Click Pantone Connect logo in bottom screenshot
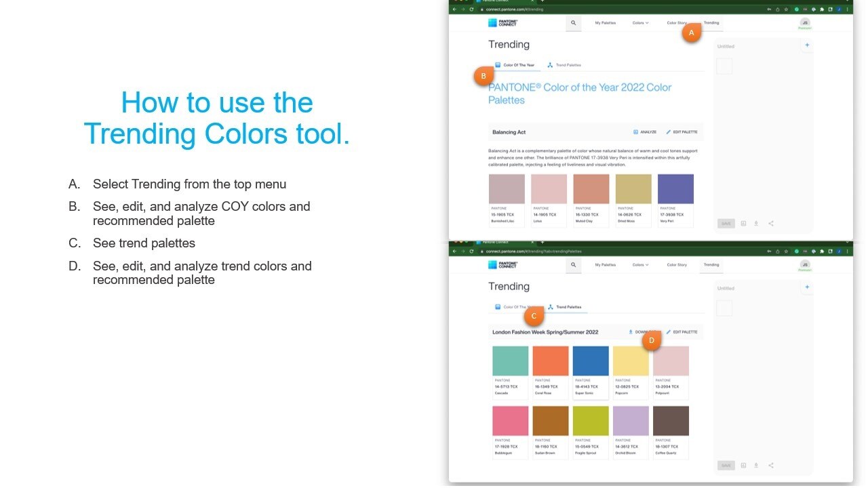Image resolution: width=868 pixels, height=488 pixels. (503, 265)
